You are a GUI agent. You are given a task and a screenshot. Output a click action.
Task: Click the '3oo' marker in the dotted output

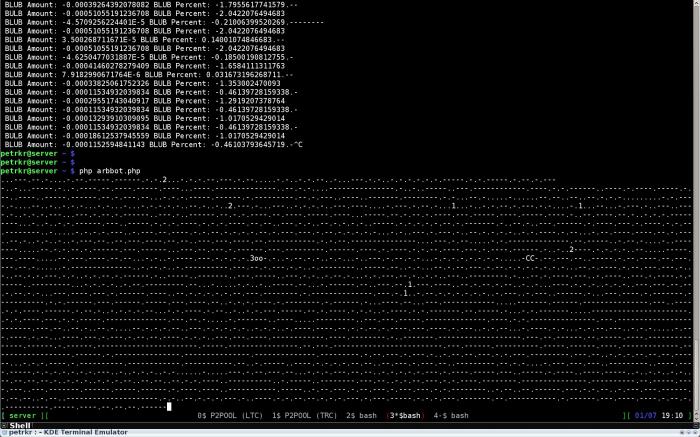256,258
